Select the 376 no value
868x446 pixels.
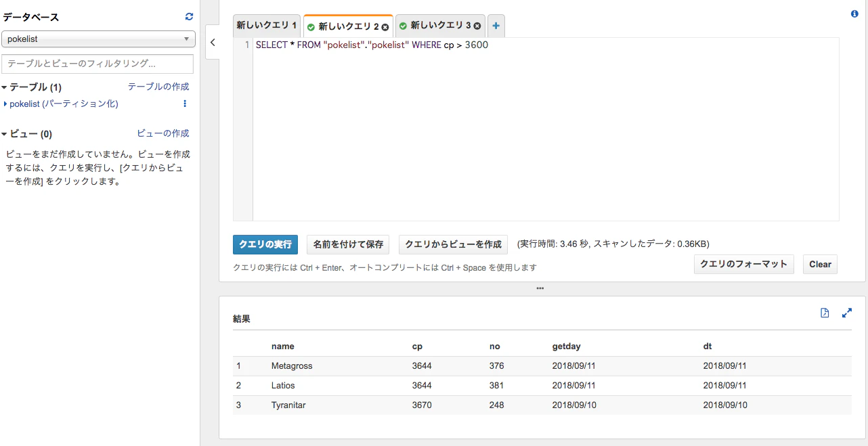coord(497,366)
